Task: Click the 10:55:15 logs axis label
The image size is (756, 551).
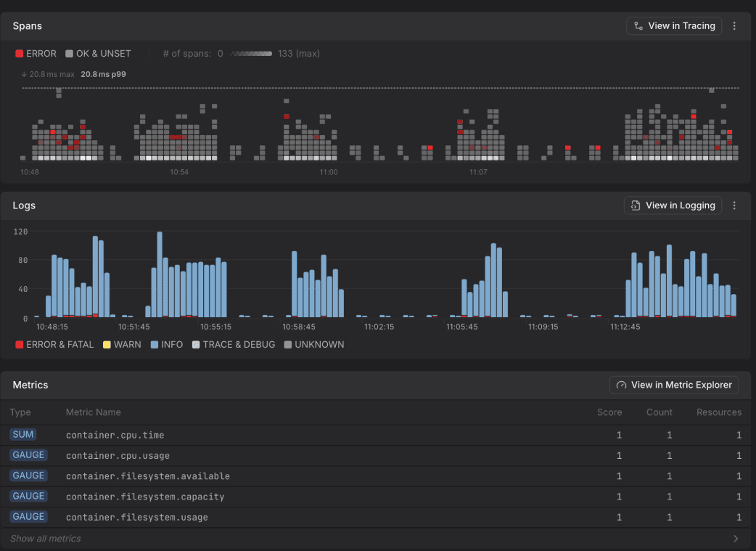Action: pos(215,327)
